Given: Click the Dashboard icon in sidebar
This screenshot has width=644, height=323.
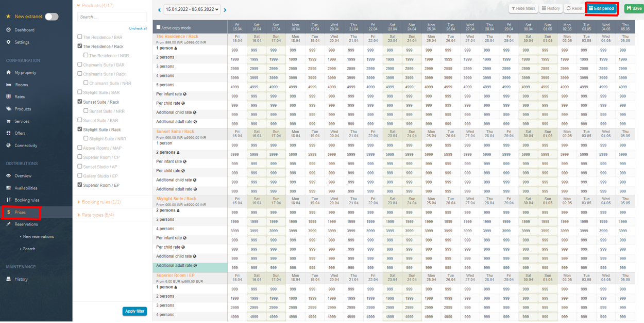Looking at the screenshot, I should pyautogui.click(x=8, y=30).
